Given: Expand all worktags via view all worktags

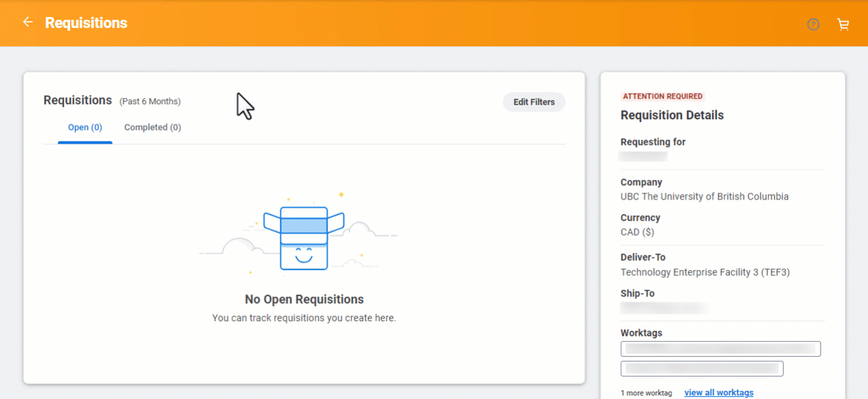Looking at the screenshot, I should click(718, 392).
